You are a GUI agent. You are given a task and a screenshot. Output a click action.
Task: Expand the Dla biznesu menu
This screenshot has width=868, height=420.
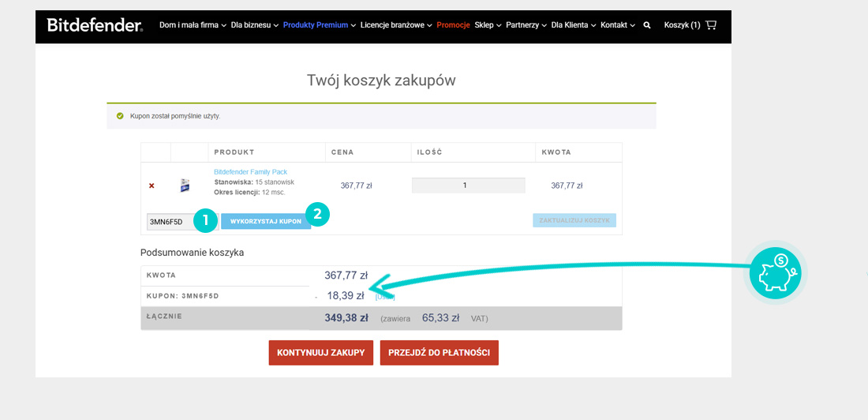[255, 25]
